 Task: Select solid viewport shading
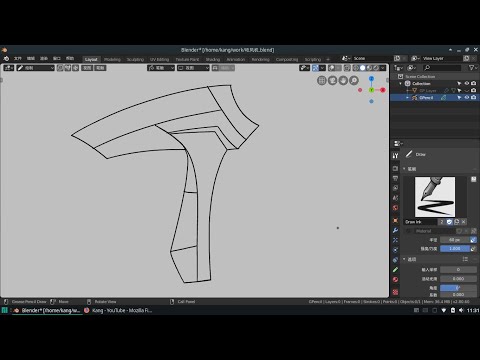362,68
